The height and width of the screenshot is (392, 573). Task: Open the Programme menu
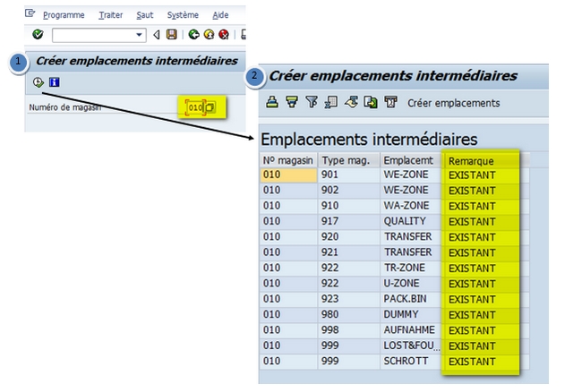click(64, 15)
